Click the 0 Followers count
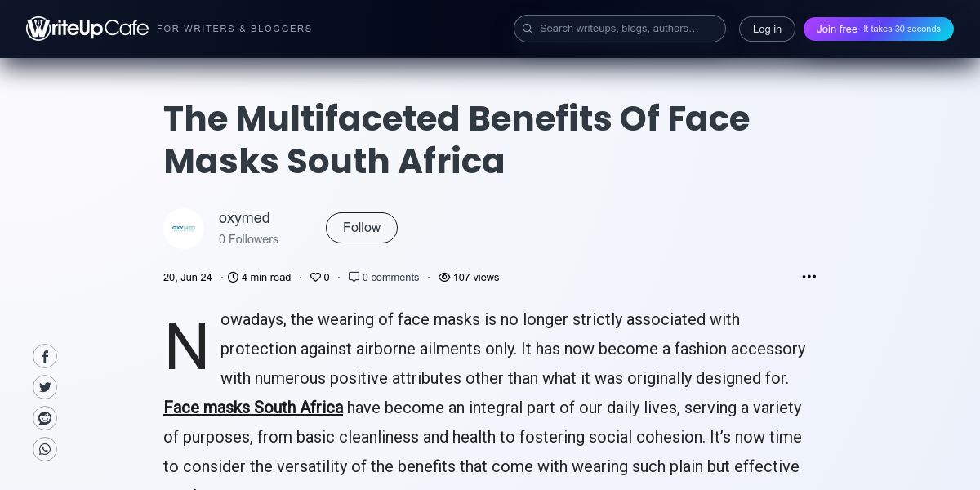The image size is (980, 490). 248,239
